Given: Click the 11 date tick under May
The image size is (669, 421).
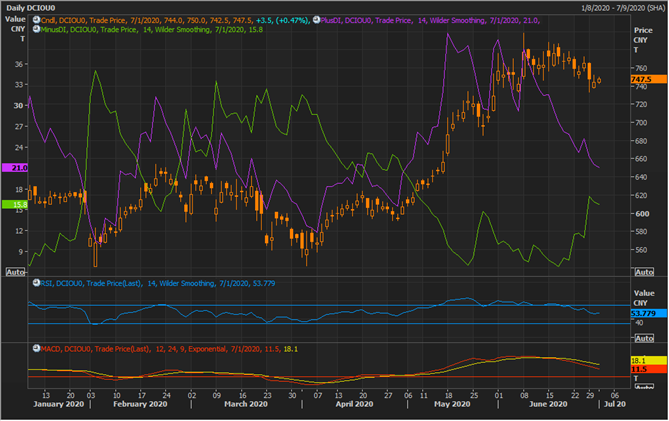Looking at the screenshot, I should pos(423,395).
